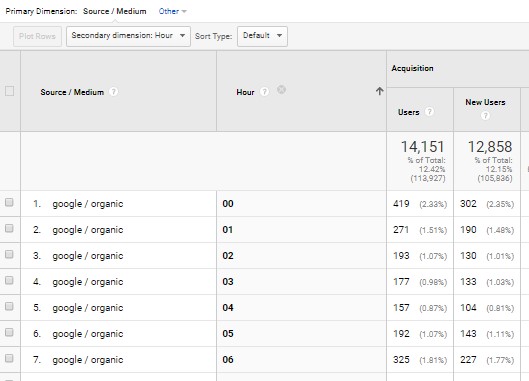Sort by the Users column header
Image resolution: width=529 pixels, height=381 pixels.
409,112
